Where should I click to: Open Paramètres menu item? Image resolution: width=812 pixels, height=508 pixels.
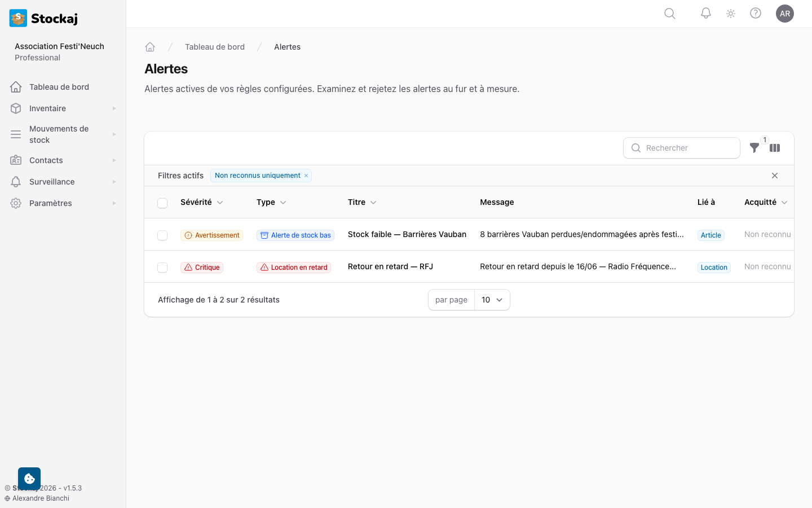(63, 203)
